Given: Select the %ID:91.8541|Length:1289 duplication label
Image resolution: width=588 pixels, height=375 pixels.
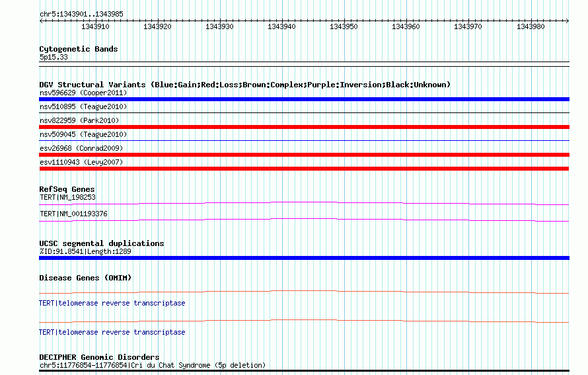Looking at the screenshot, I should [x=85, y=251].
